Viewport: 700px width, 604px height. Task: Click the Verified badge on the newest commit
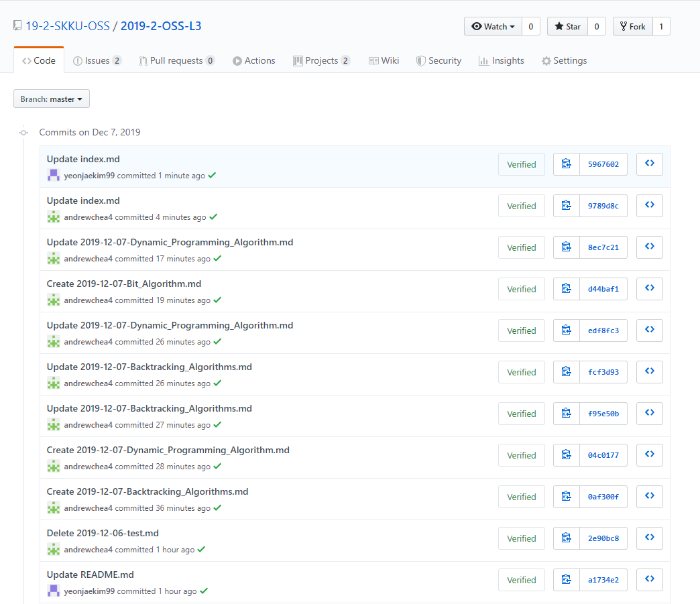pos(521,164)
